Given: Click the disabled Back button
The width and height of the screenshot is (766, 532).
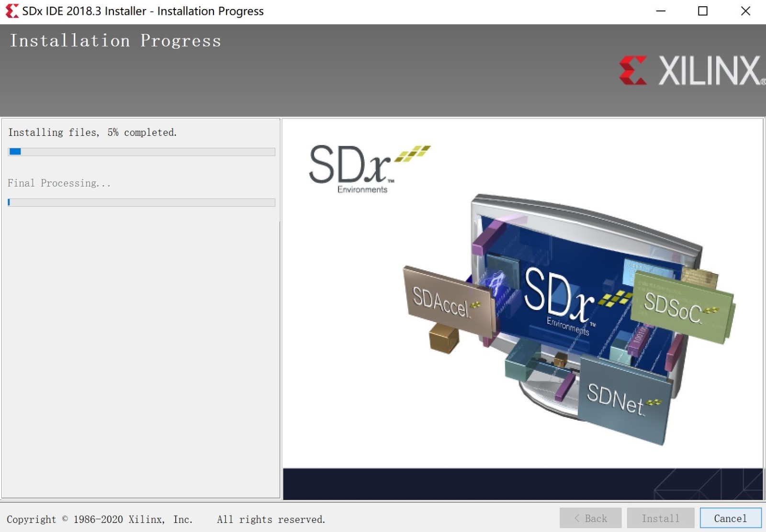Looking at the screenshot, I should [590, 518].
